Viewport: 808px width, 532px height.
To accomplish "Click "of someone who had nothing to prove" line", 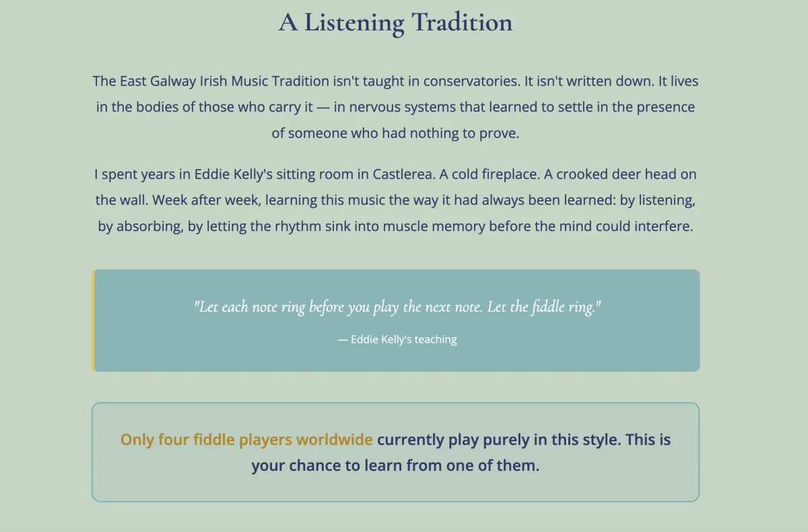I will point(395,133).
